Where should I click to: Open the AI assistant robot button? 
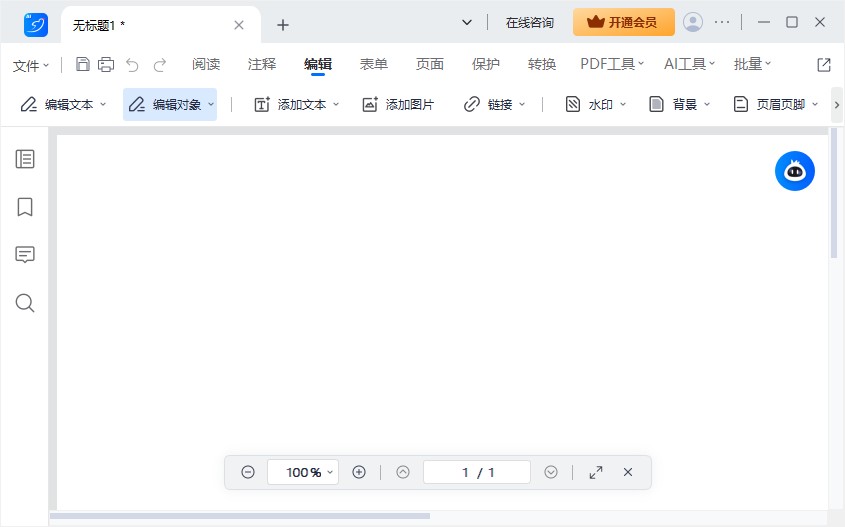pyautogui.click(x=795, y=171)
